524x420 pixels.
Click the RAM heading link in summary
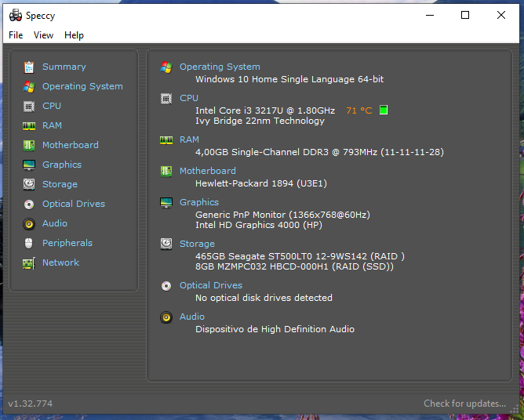tap(190, 139)
